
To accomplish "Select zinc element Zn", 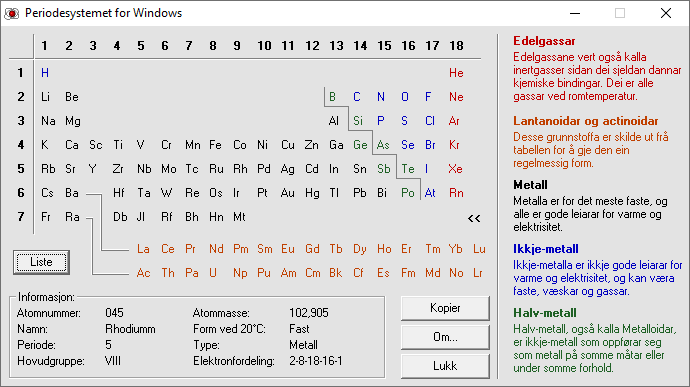I will (312, 145).
